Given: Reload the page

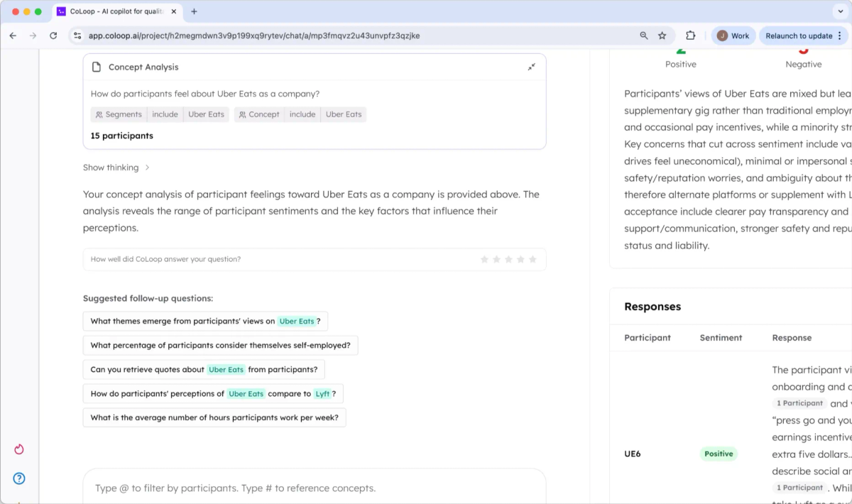Looking at the screenshot, I should 53,35.
